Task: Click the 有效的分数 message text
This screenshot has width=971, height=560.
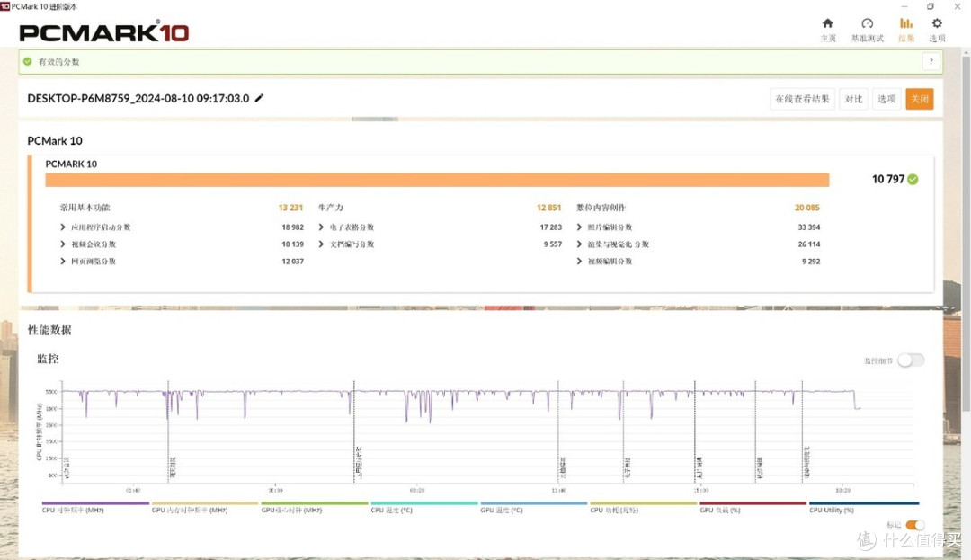Action: click(58, 62)
